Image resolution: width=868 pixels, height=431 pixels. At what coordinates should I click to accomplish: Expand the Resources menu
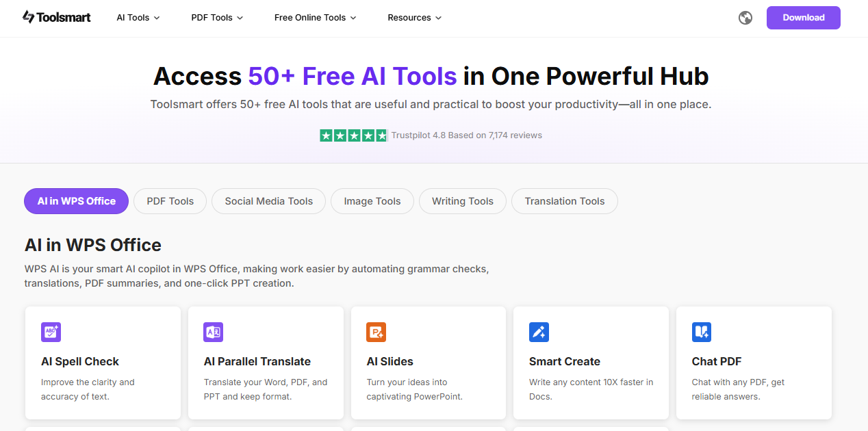(x=414, y=18)
